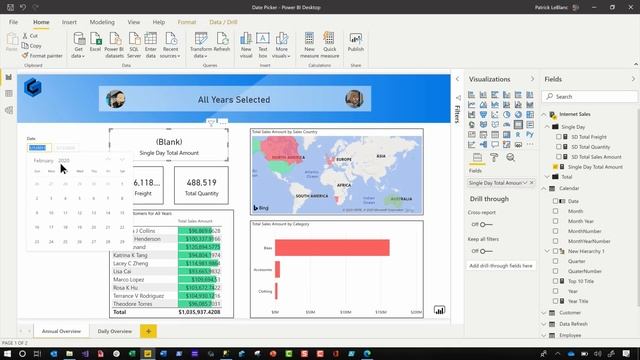Import data from Excel
640x360 pixels.
tap(95, 42)
